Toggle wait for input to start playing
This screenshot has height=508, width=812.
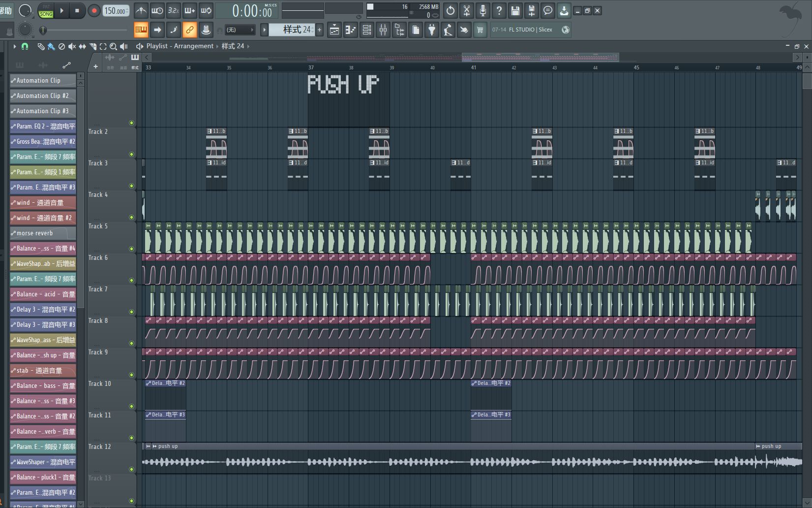pyautogui.click(x=157, y=10)
